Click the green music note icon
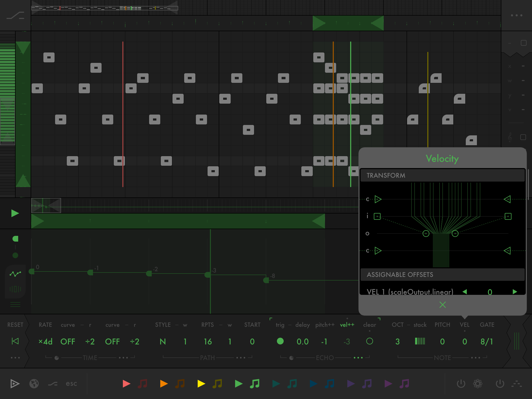Screen dimensions: 532x399 pyautogui.click(x=255, y=384)
